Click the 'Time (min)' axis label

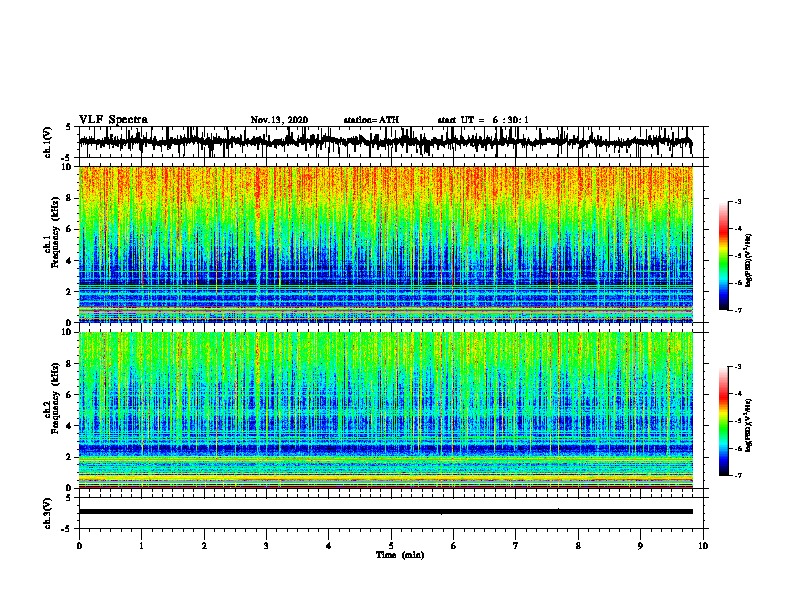pos(400,555)
